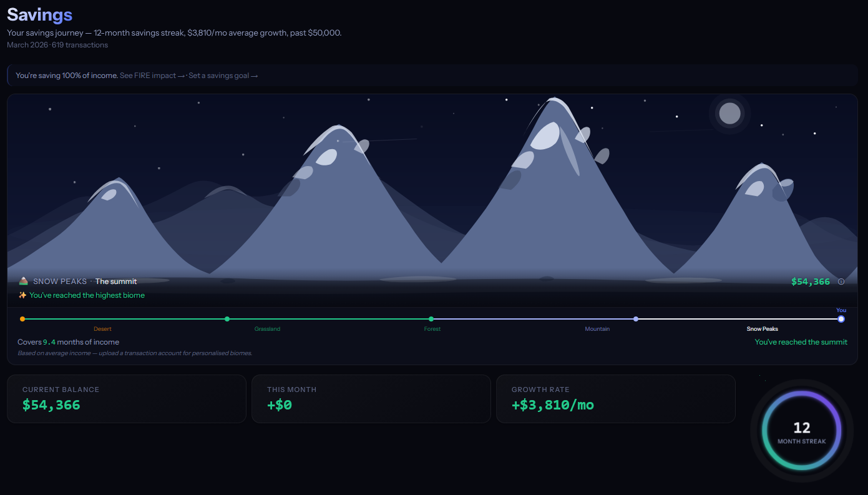Click the moon in the night sky
This screenshot has width=868, height=495.
coord(729,114)
